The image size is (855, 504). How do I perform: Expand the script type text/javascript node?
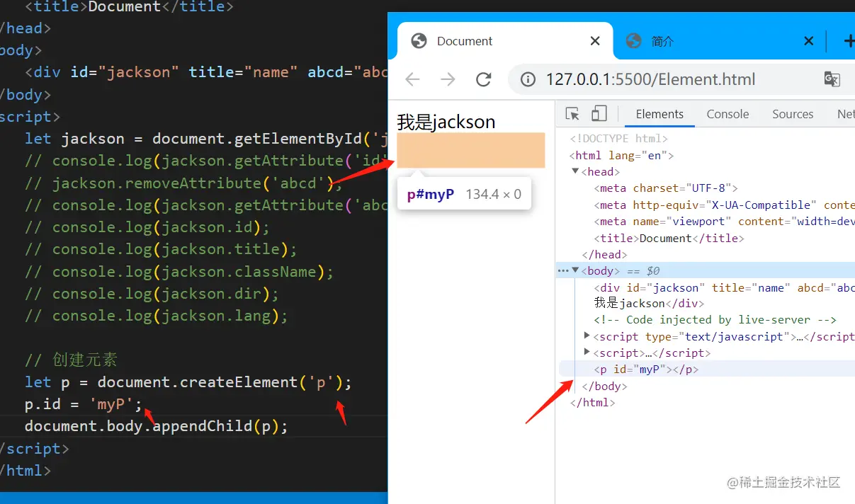(x=587, y=336)
